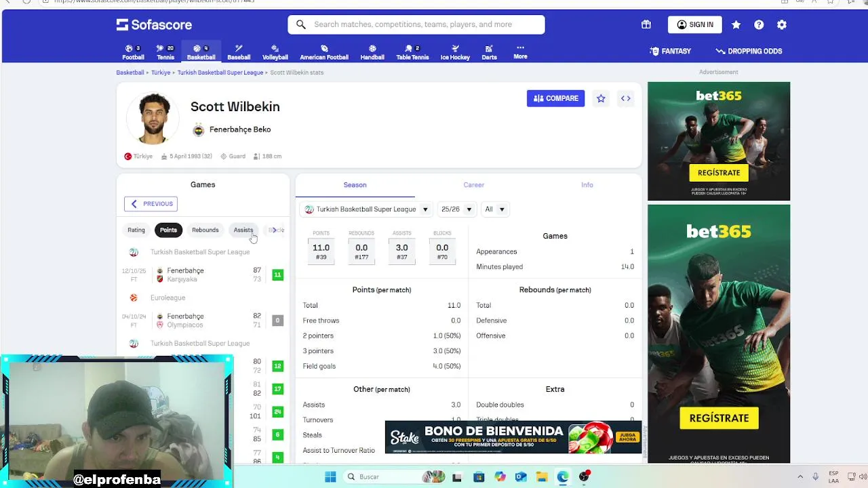Select the Assists stat filter
Viewport: 868px width, 488px height.
243,230
